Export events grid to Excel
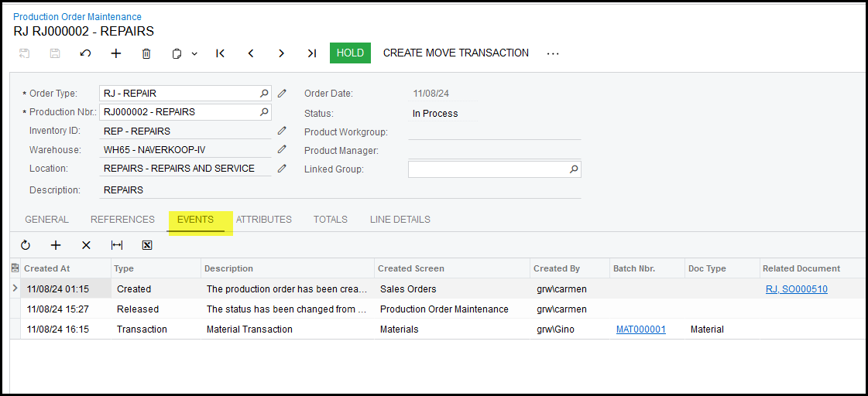The image size is (868, 396). [x=147, y=245]
